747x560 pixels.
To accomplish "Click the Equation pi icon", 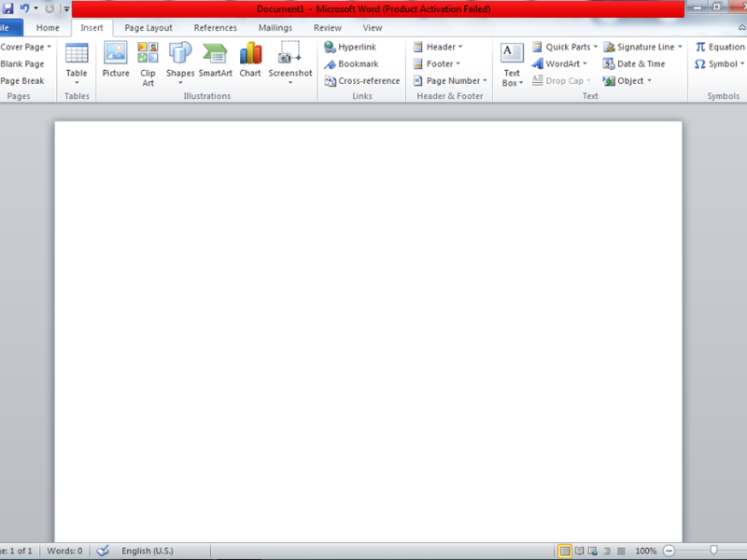I will (x=699, y=47).
